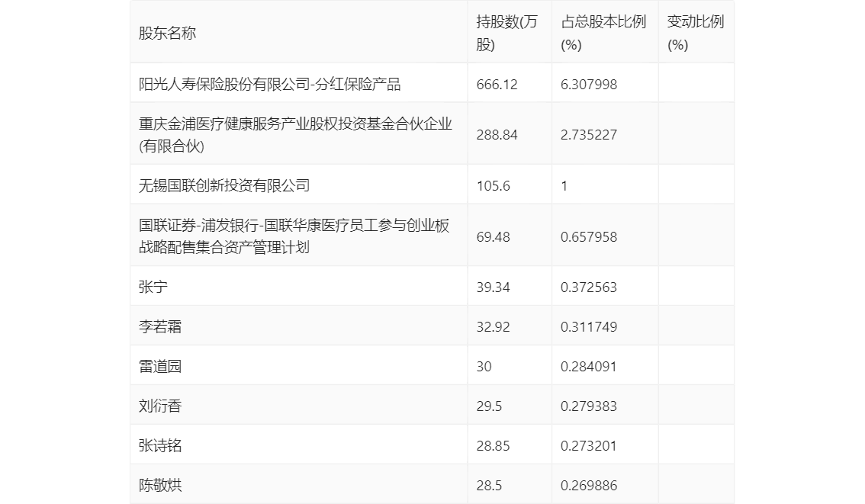Select shareholding value 666.12

point(497,85)
